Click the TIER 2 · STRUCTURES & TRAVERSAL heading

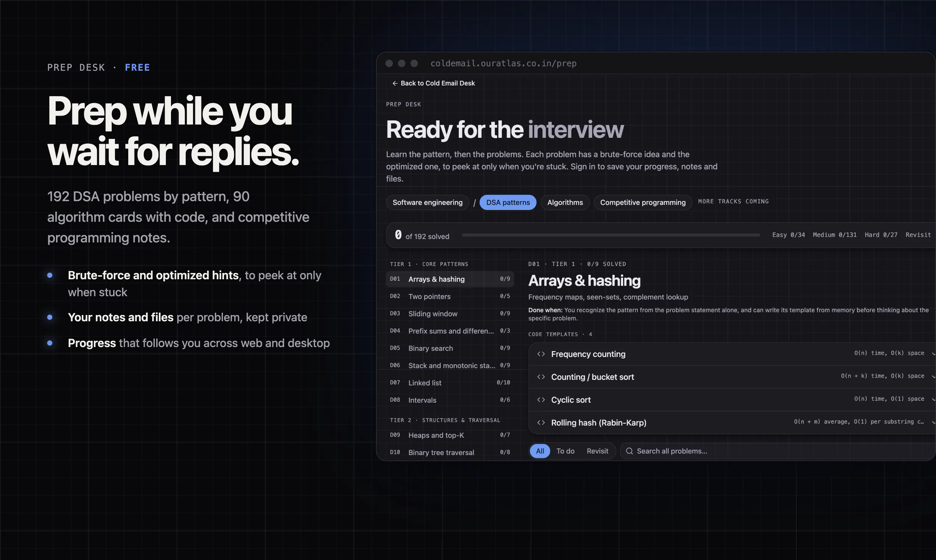tap(445, 420)
